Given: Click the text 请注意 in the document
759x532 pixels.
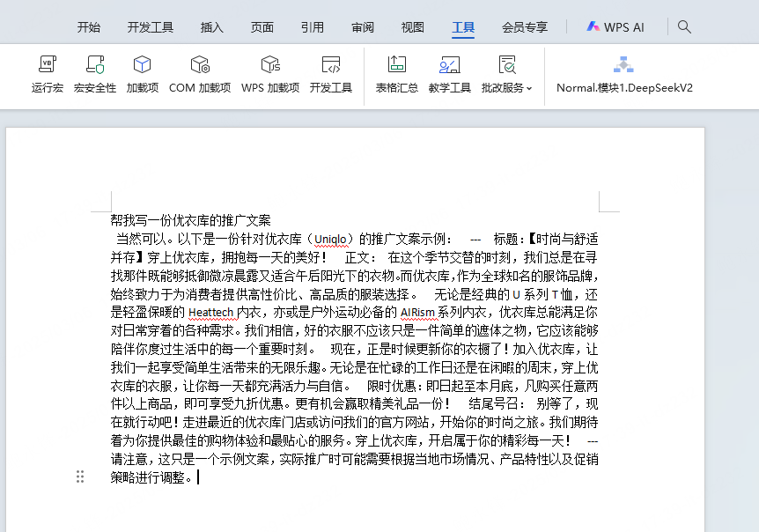Looking at the screenshot, I should (x=129, y=460).
